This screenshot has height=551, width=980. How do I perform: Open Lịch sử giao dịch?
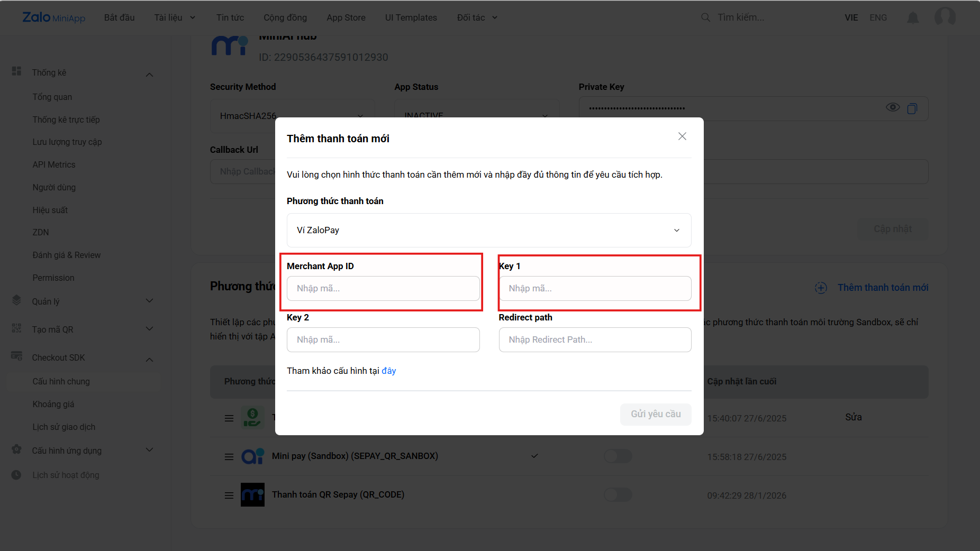(x=64, y=427)
